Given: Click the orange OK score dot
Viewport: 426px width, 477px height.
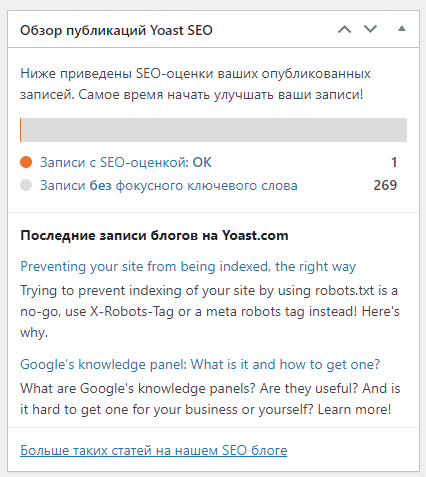Looking at the screenshot, I should pos(26,162).
